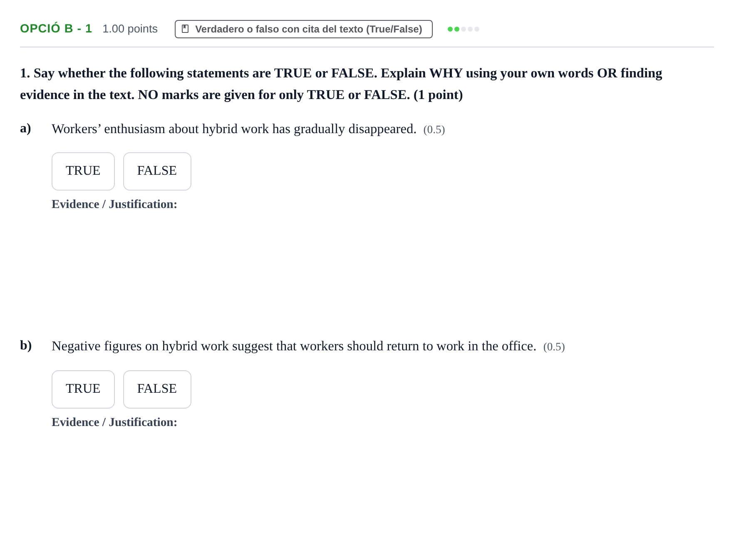
Task: Select FALSE for statement a
Action: 157,171
